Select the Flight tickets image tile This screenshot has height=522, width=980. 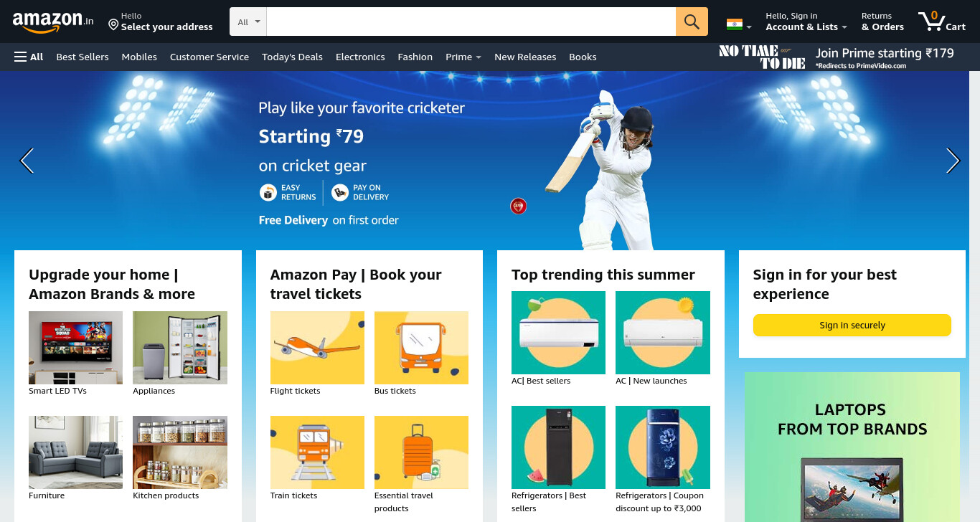pyautogui.click(x=317, y=348)
